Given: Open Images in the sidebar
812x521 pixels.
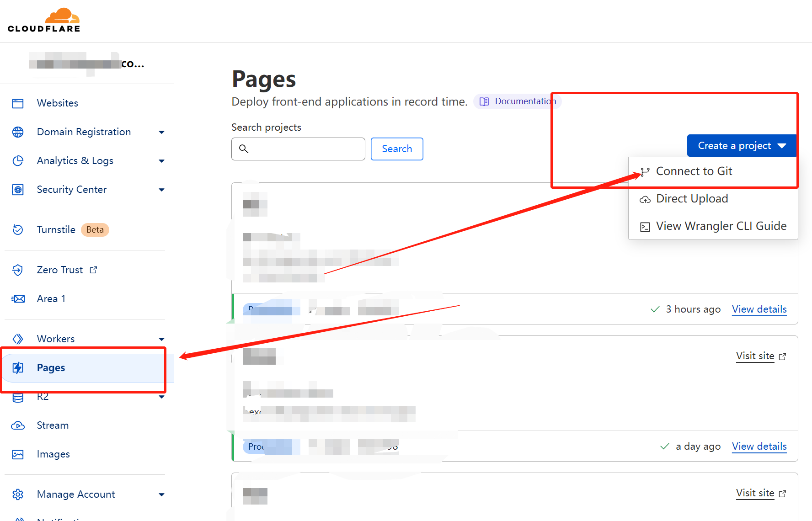Looking at the screenshot, I should click(53, 454).
